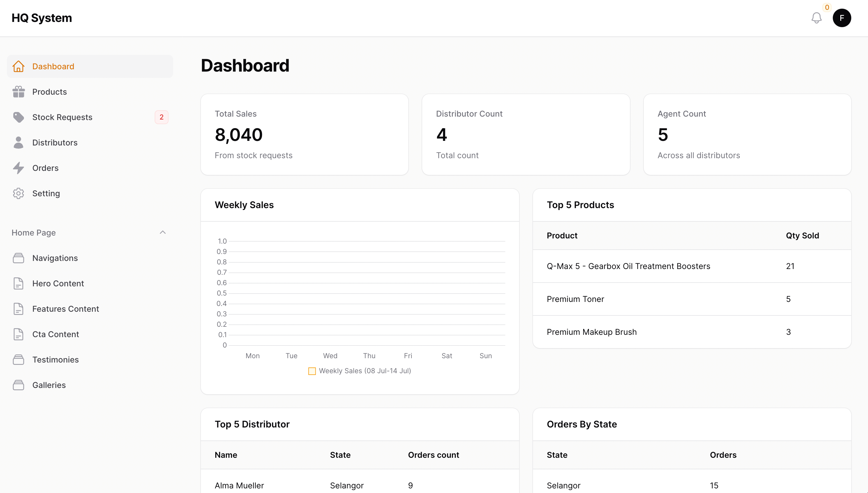
Task: Click the Navigations stack icon
Action: click(x=18, y=258)
